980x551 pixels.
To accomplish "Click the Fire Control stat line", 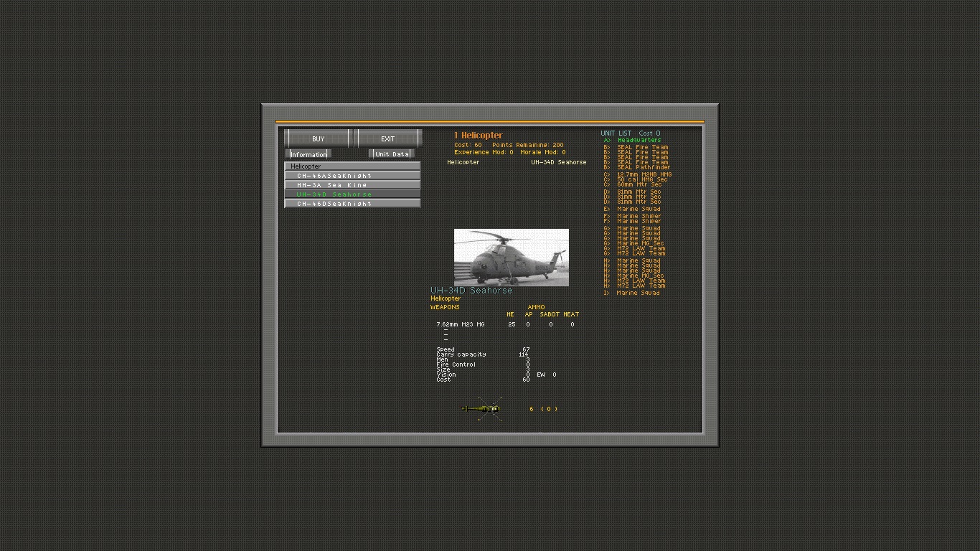I will [482, 364].
